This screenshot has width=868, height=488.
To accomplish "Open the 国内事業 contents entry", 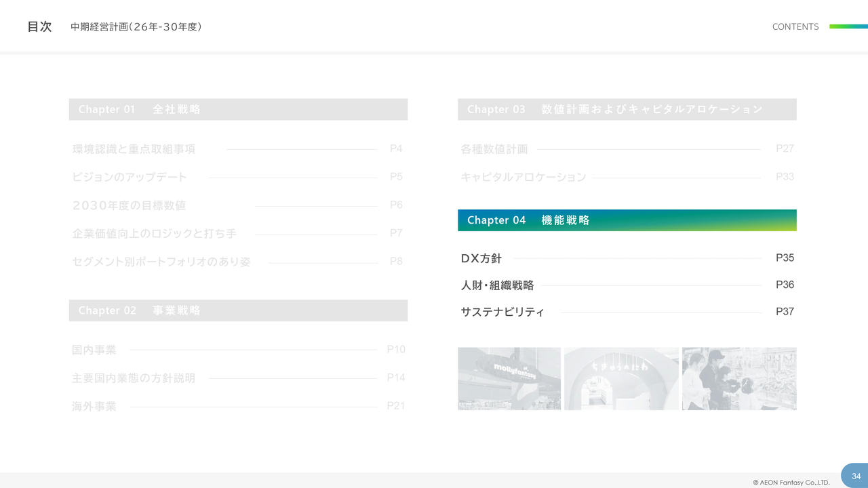I will (94, 350).
